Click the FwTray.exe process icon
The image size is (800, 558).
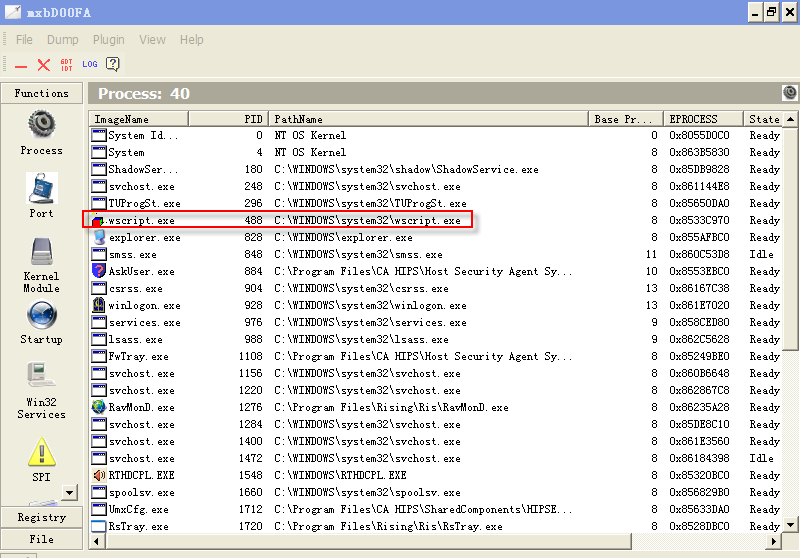(x=98, y=356)
